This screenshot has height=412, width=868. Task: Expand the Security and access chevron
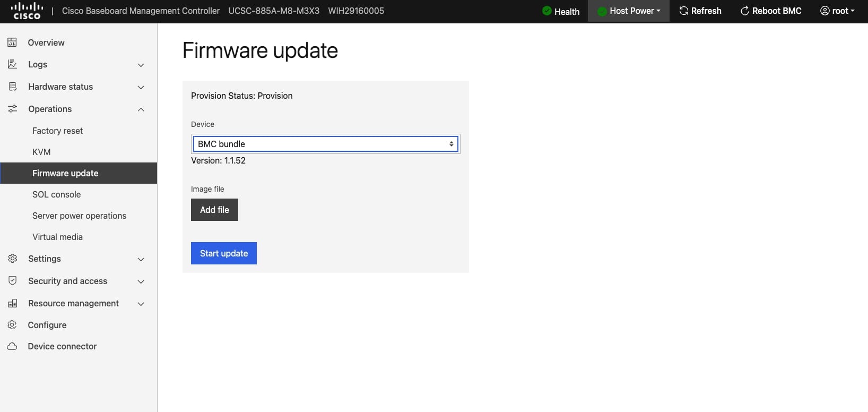(141, 281)
